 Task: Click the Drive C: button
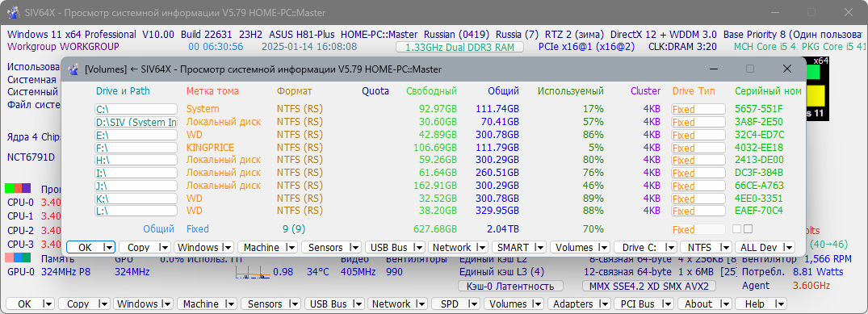tap(646, 248)
